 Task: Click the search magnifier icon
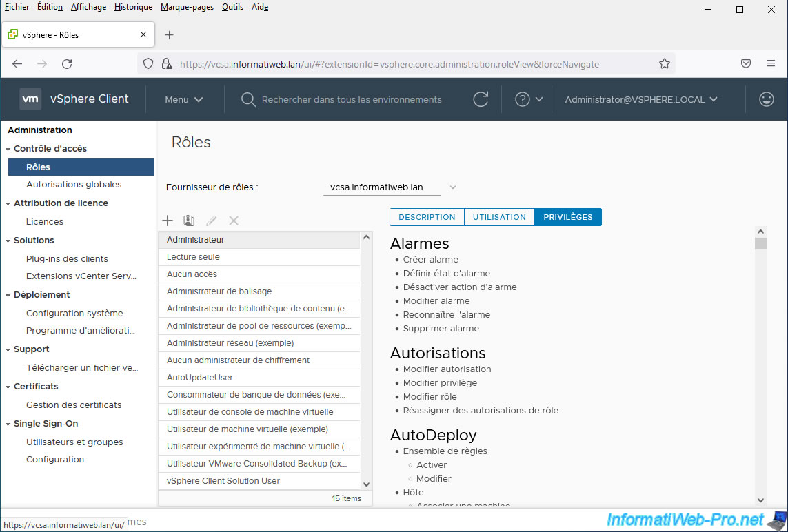tap(248, 99)
